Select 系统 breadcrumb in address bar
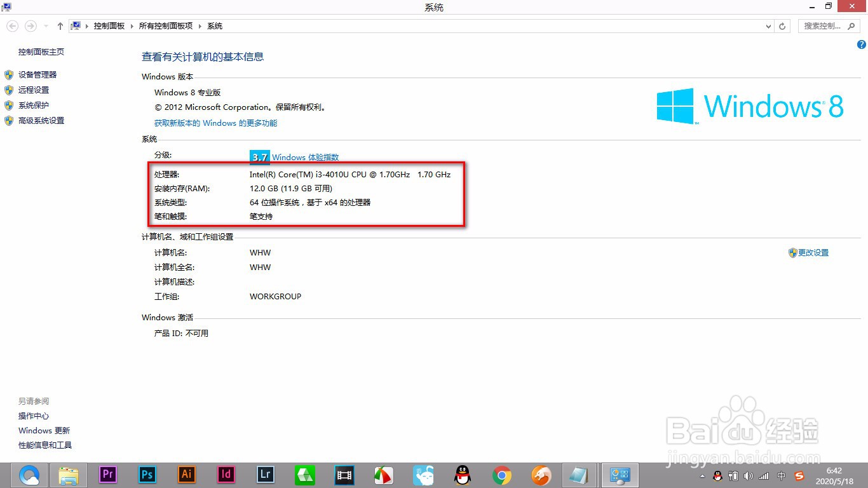This screenshot has height=488, width=868. point(215,26)
